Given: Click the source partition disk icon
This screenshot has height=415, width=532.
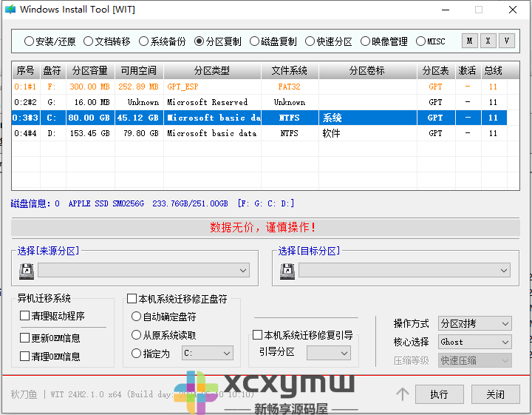Looking at the screenshot, I should coord(27,271).
